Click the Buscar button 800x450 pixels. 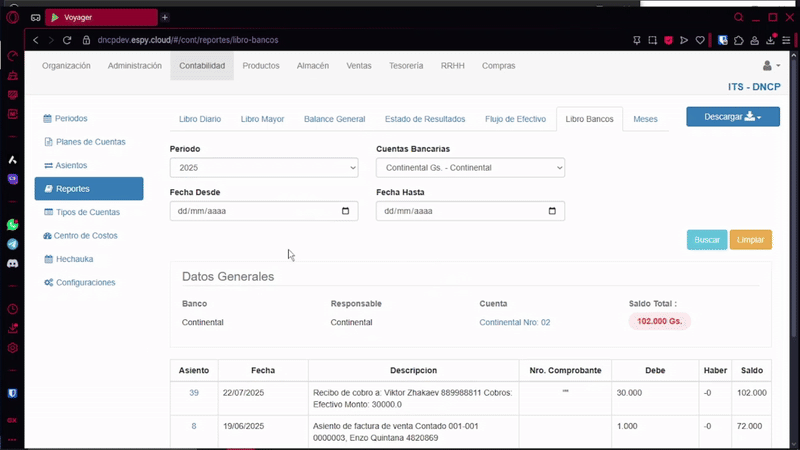coord(707,240)
